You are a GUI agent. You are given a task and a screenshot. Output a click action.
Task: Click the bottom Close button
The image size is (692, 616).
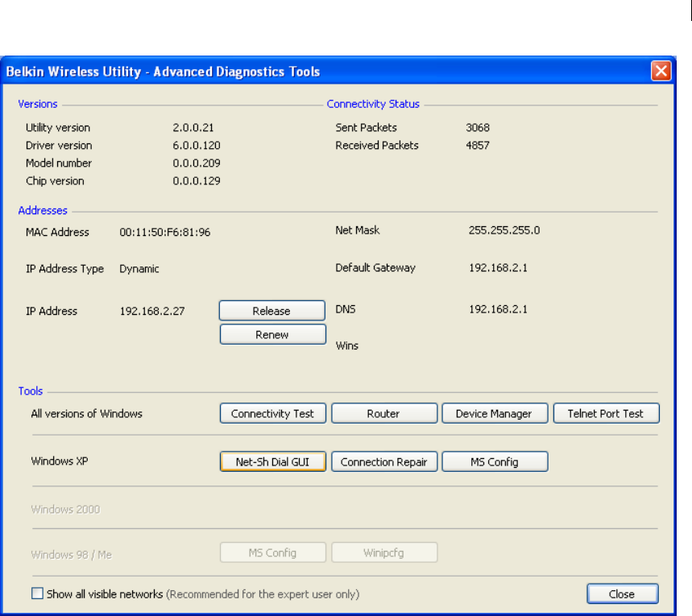point(622,594)
